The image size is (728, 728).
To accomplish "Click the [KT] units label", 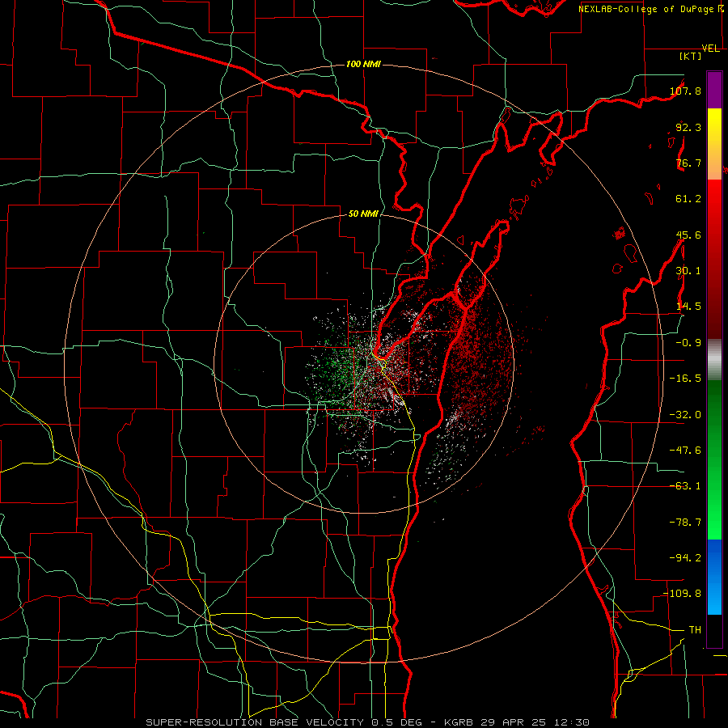I will tap(691, 56).
